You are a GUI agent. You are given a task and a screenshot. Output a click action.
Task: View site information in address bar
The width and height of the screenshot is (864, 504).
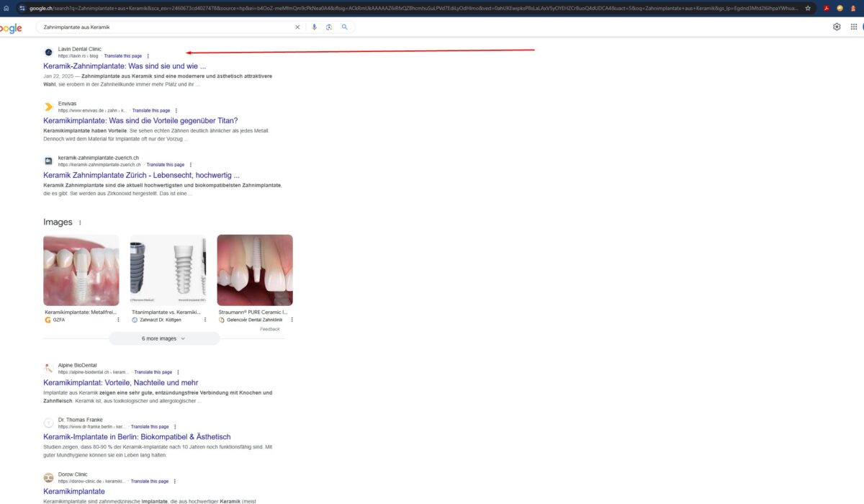pos(22,8)
